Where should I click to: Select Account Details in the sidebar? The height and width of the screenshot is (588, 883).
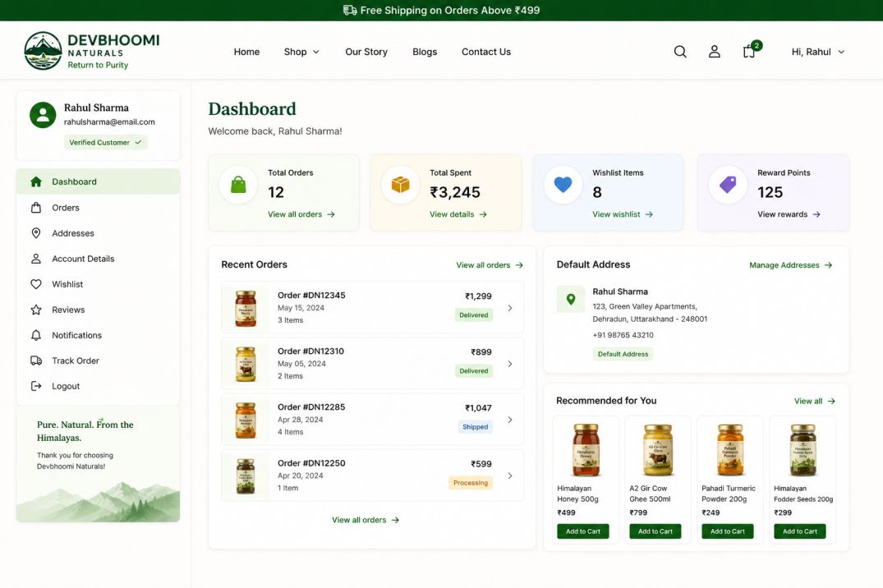coord(98,259)
